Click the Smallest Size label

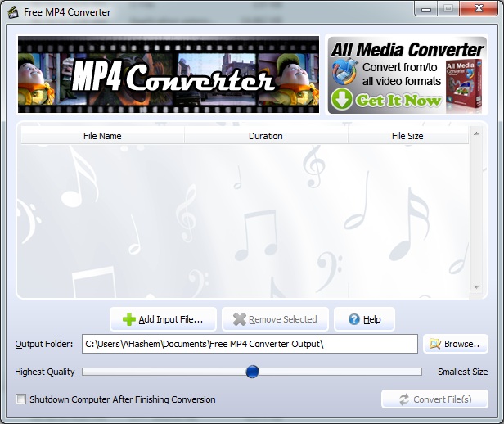coord(462,372)
